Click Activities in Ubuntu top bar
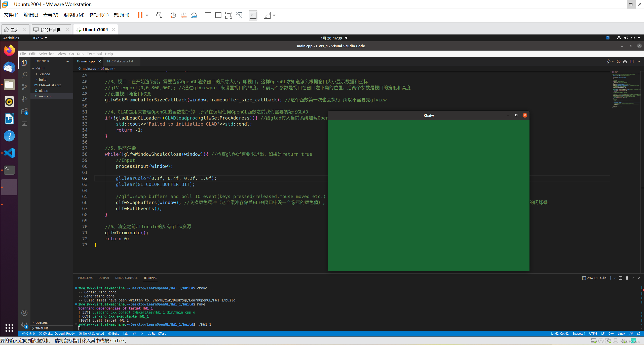This screenshot has width=644, height=345. coord(11,38)
